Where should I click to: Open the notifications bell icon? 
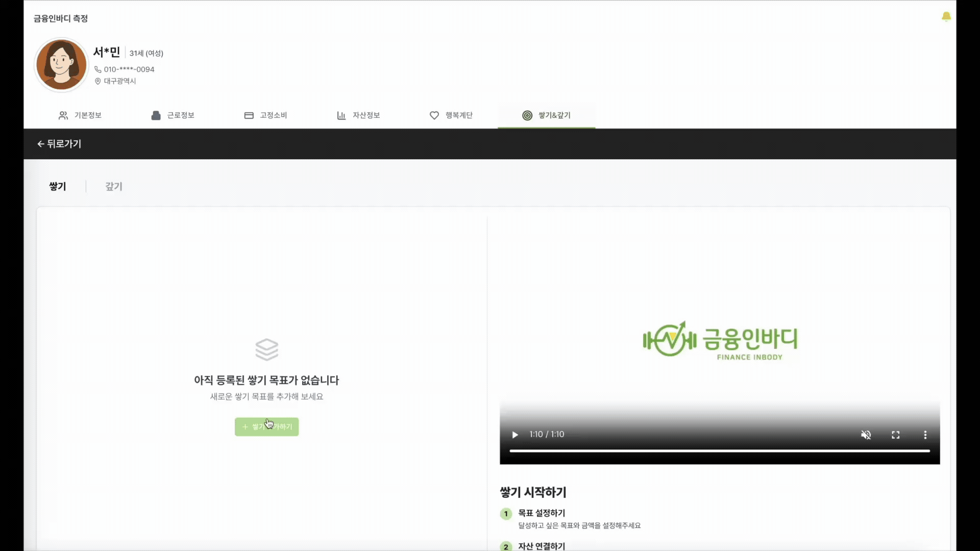point(946,16)
